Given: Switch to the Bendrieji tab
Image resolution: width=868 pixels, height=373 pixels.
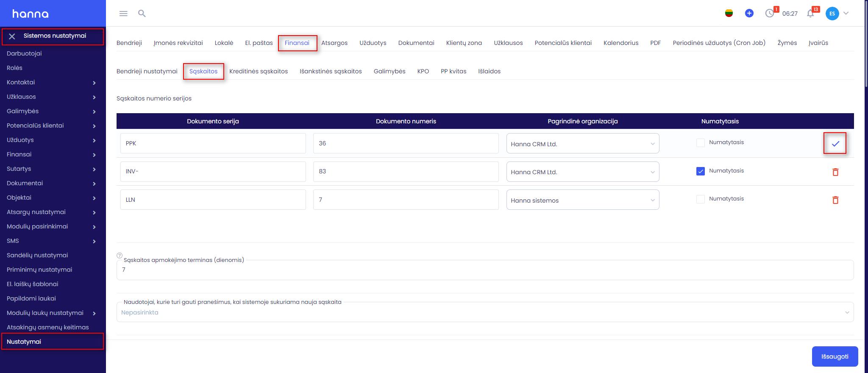Looking at the screenshot, I should 129,43.
